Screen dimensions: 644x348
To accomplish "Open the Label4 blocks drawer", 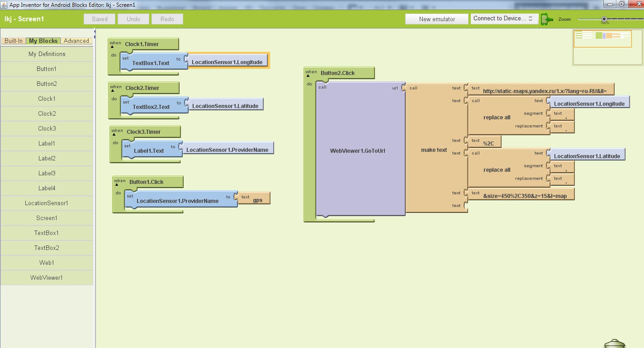I will 47,188.
